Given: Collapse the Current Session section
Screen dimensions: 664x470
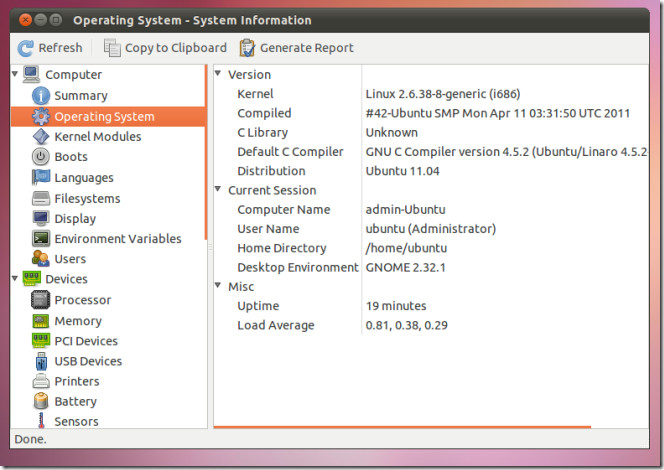Looking at the screenshot, I should 218,189.
